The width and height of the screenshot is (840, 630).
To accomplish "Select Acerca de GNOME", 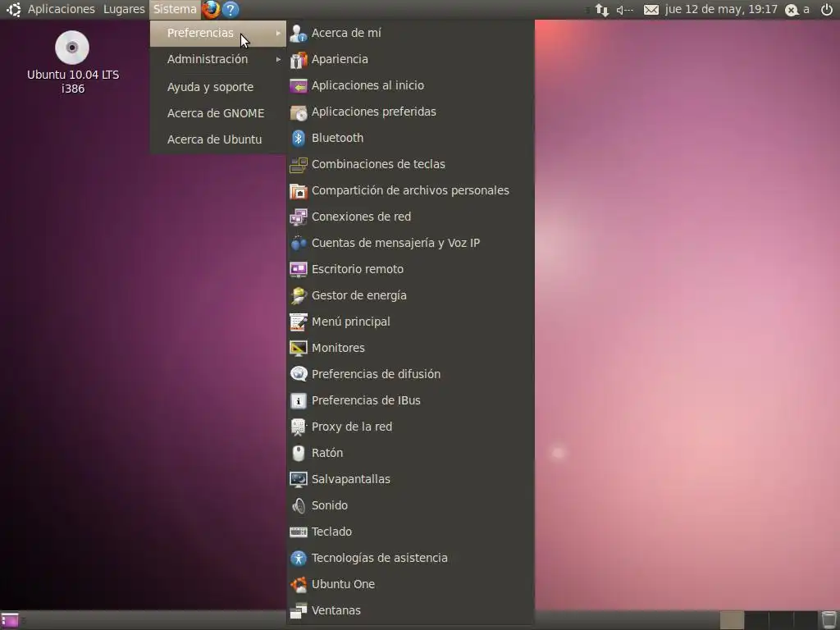I will [218, 113].
